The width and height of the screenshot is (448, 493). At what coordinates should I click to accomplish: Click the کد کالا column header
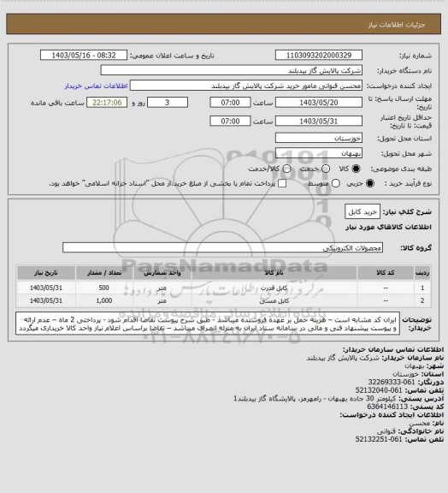click(x=386, y=272)
